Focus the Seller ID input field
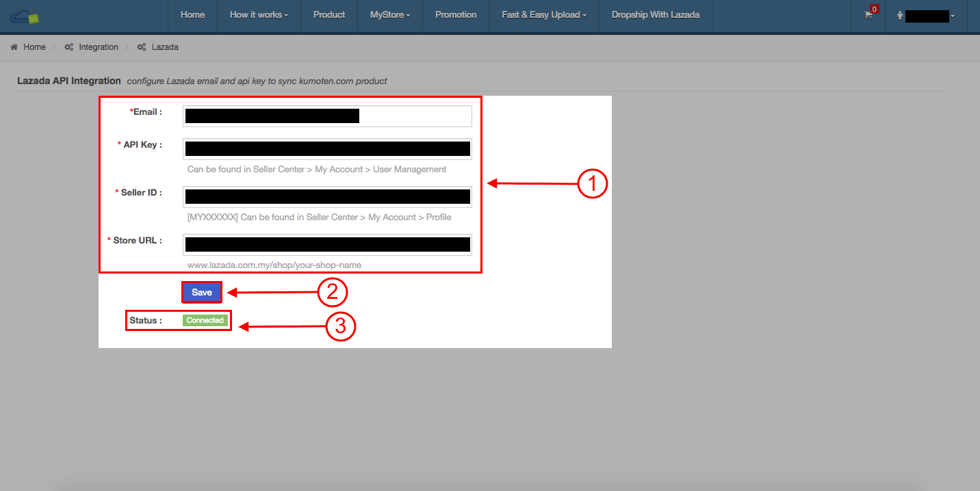The width and height of the screenshot is (980, 491). (327, 197)
